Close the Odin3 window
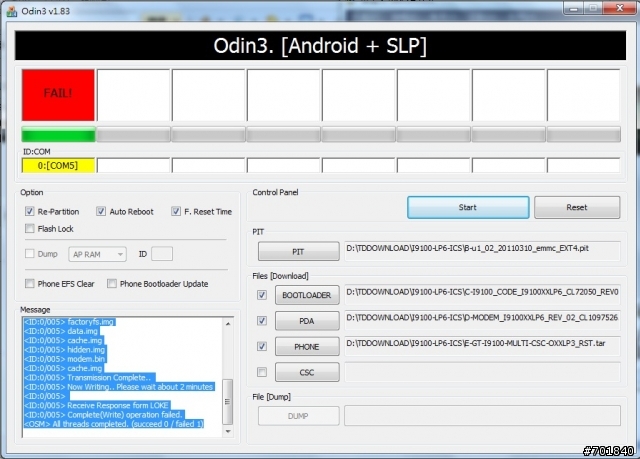This screenshot has width=640, height=459. tap(620, 8)
